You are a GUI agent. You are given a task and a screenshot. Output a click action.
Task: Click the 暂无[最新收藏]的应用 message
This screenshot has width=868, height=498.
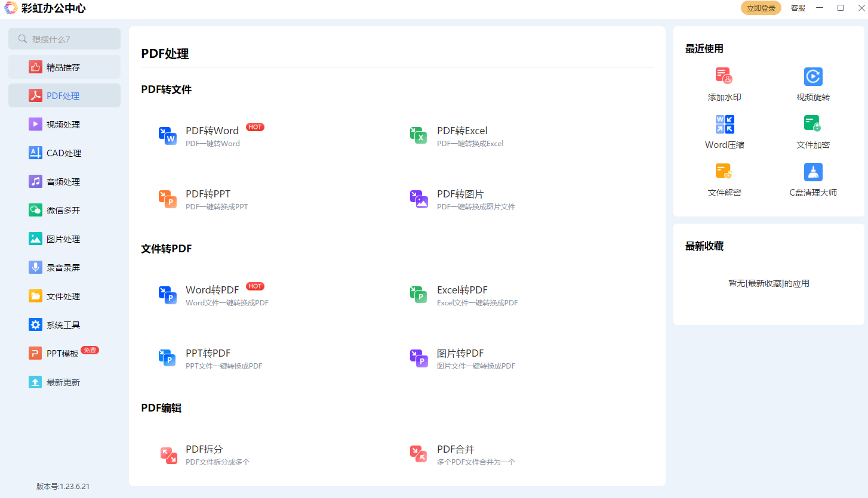(x=769, y=284)
